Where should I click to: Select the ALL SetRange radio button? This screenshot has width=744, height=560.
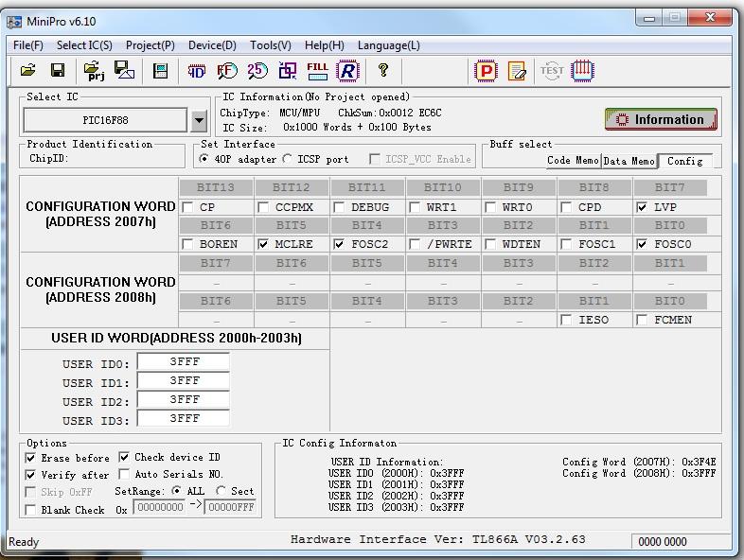(176, 491)
